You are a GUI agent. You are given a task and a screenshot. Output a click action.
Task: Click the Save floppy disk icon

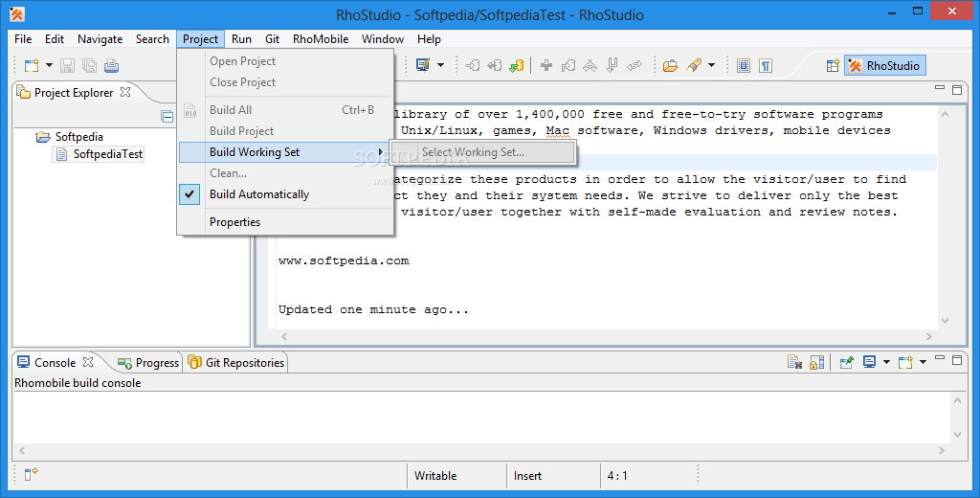click(x=68, y=65)
